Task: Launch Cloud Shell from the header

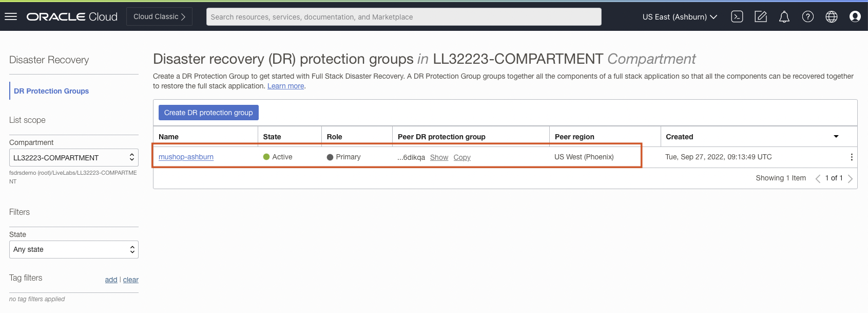Action: [737, 17]
